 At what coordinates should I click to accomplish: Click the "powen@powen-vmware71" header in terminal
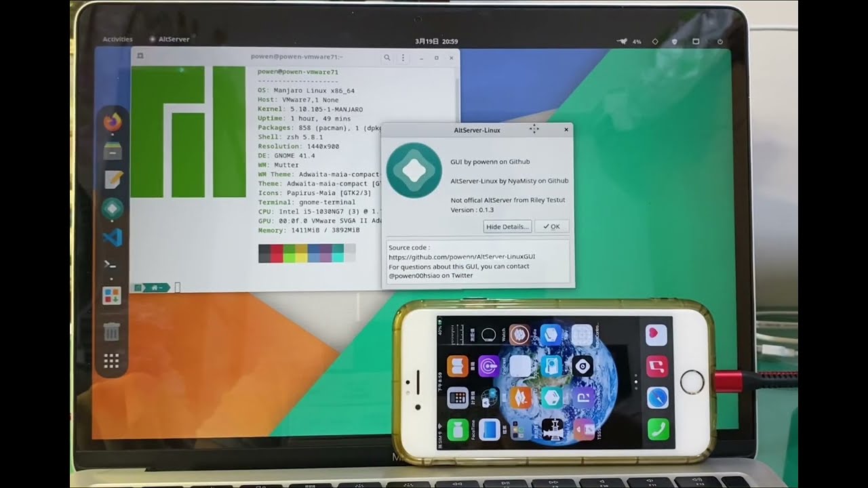point(298,72)
